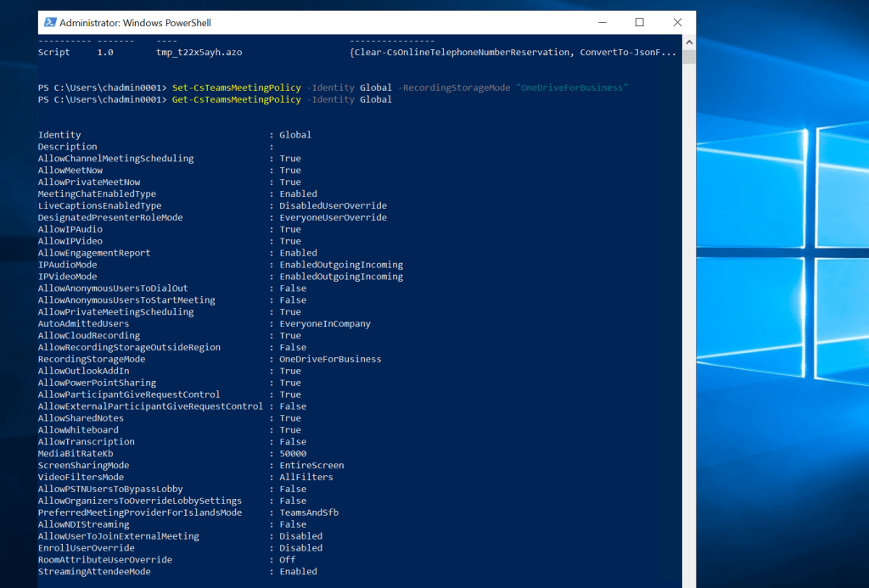The width and height of the screenshot is (869, 588).
Task: Click the EveryoneInCompany value for AutoAdmittedUsers
Action: [x=325, y=324]
